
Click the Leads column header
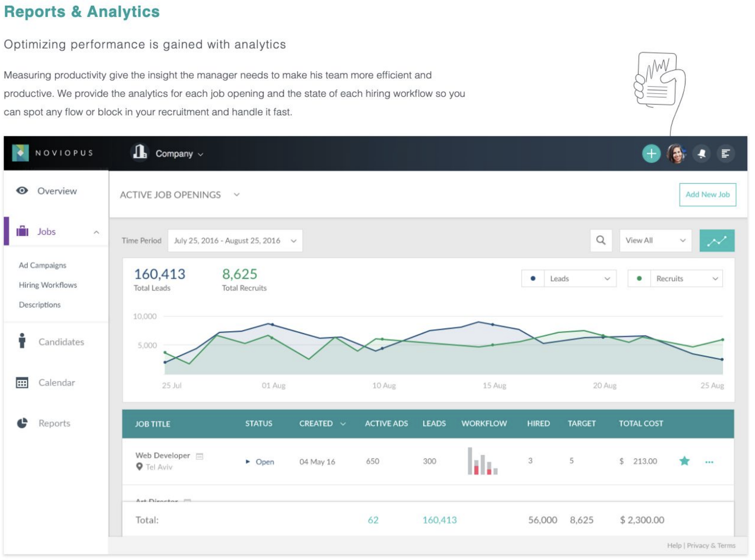[434, 424]
